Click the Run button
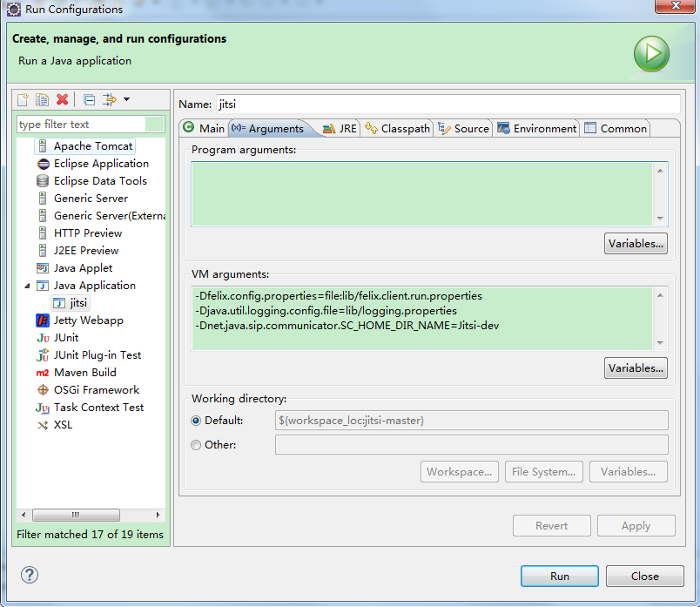 (x=559, y=577)
